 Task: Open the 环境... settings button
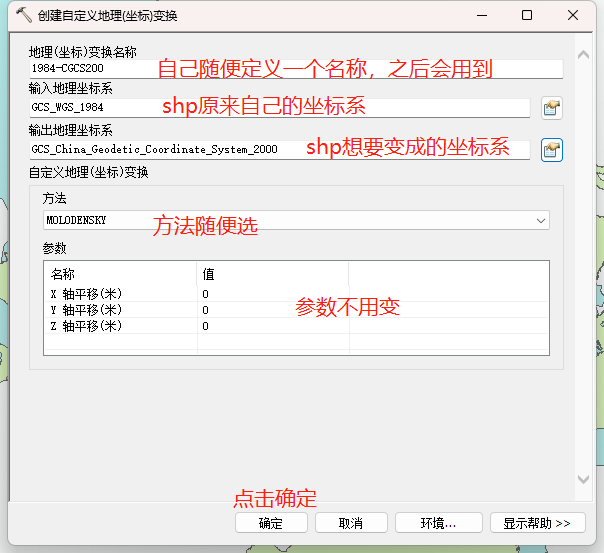[x=439, y=523]
